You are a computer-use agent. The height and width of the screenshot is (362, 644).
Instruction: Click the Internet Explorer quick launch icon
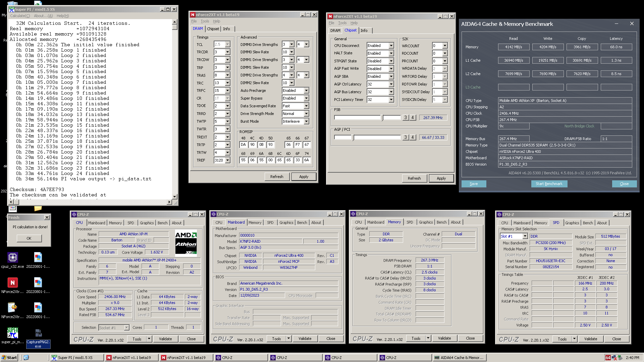26,358
